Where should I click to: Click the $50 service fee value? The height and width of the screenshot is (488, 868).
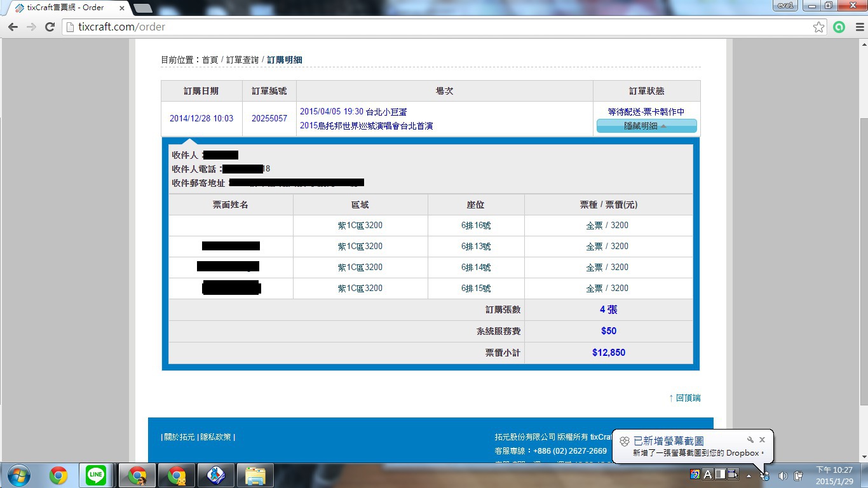tap(609, 331)
